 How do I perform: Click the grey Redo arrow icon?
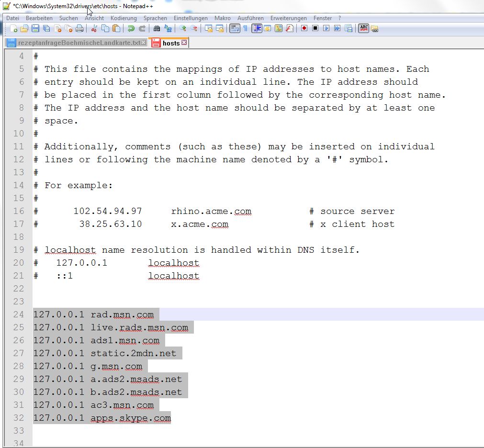[x=142, y=29]
